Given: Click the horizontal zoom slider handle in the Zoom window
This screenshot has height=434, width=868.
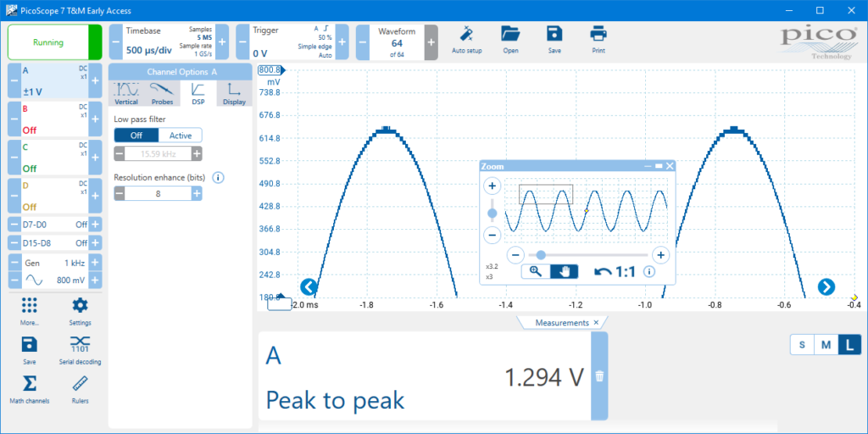Looking at the screenshot, I should point(541,255).
